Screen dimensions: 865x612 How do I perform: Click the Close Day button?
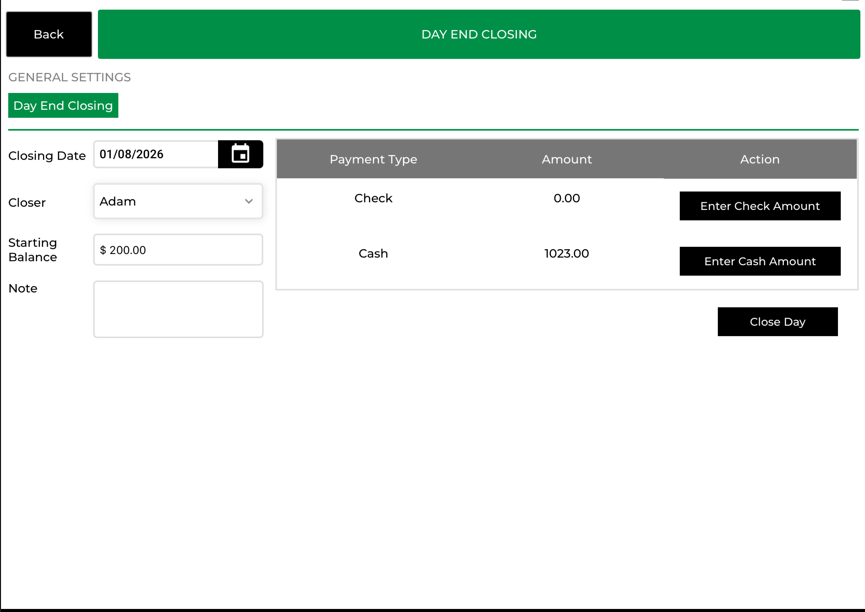pyautogui.click(x=777, y=322)
